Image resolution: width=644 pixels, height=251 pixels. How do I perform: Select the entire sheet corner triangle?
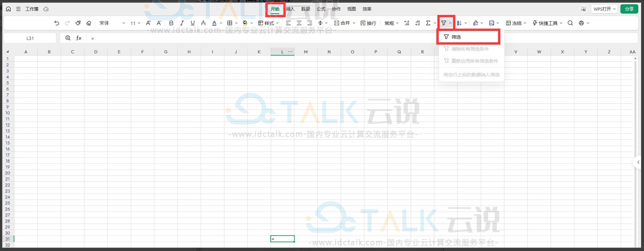[x=7, y=52]
